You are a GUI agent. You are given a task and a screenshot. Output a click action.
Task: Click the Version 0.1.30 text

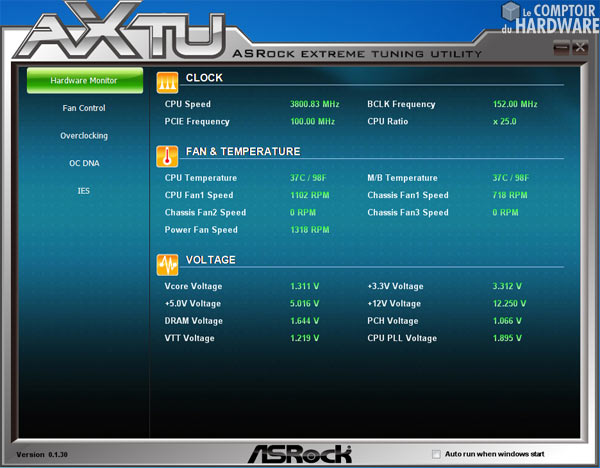[x=42, y=455]
